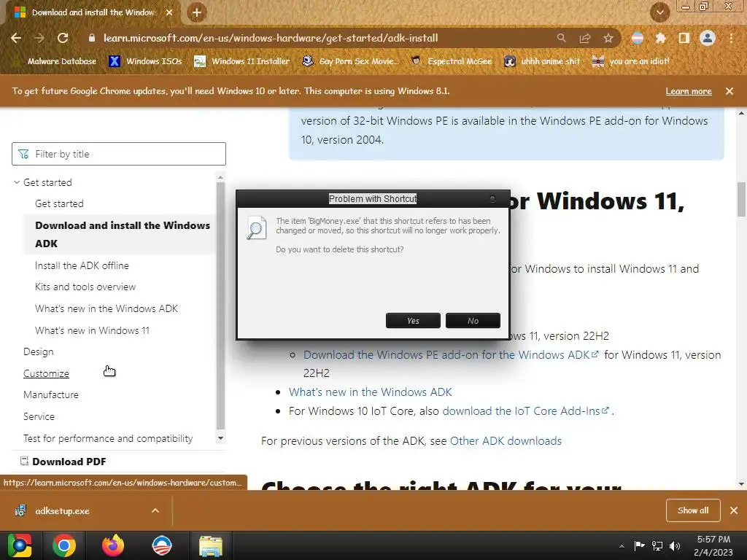Click the zoom magnifier icon in address bar
The height and width of the screenshot is (560, 747).
coord(562,38)
